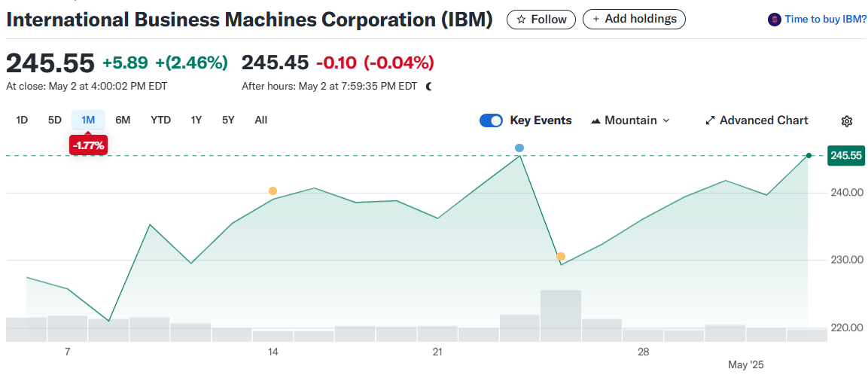868x375 pixels.
Task: Click the 230.00 axis label
Action: point(846,260)
